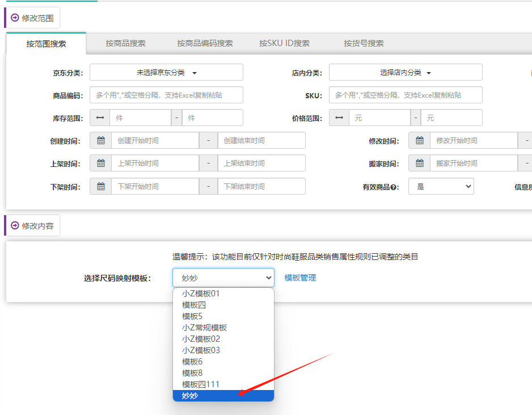532x415 pixels.
Task: Click calendar icon beside 搬家时间 field
Action: pyautogui.click(x=419, y=164)
